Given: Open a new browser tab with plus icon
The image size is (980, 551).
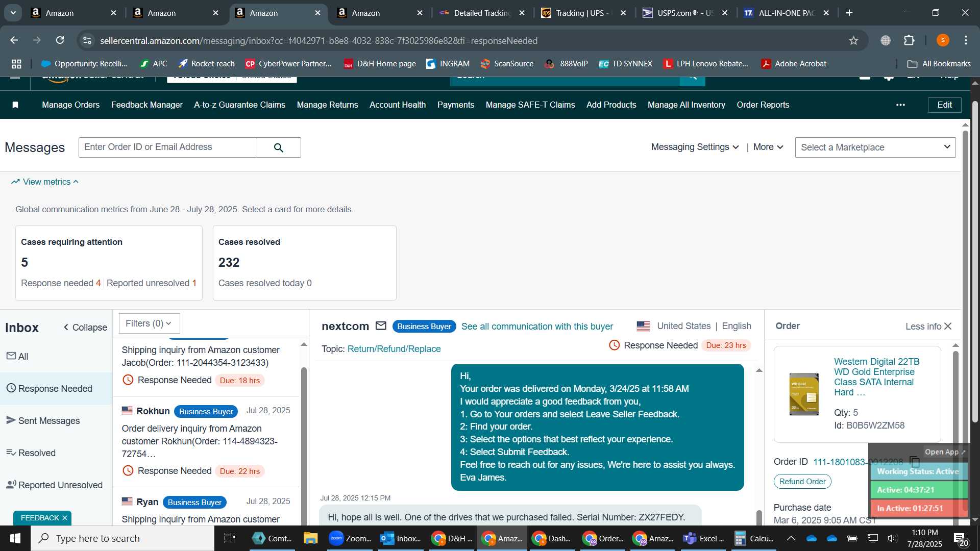Looking at the screenshot, I should 849,13.
